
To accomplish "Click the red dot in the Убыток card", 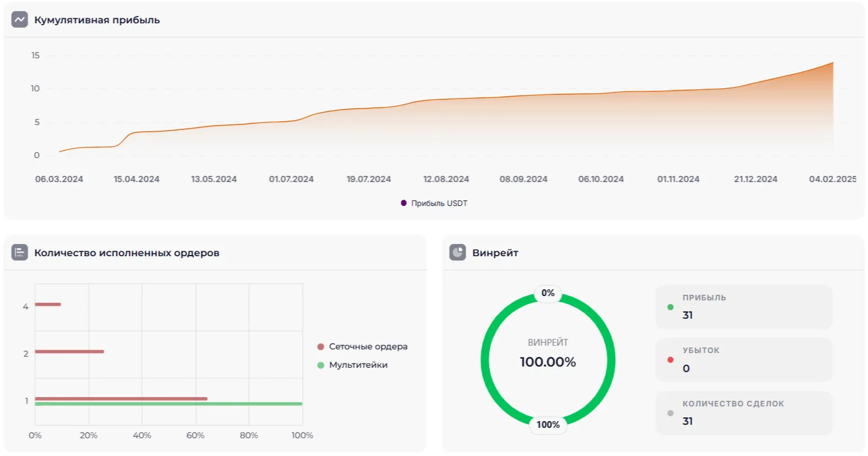I will [x=670, y=360].
